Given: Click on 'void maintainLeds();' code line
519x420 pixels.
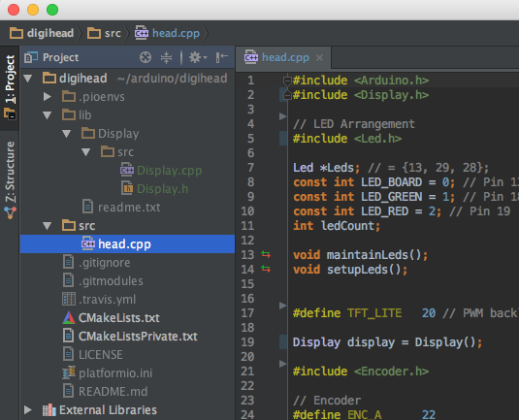Looking at the screenshot, I should point(361,255).
